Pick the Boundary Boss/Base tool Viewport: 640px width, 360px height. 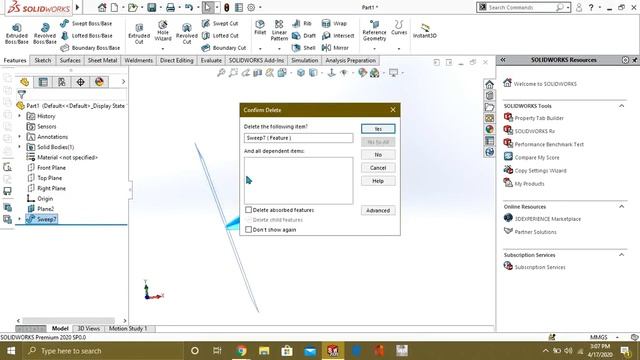tap(90, 48)
